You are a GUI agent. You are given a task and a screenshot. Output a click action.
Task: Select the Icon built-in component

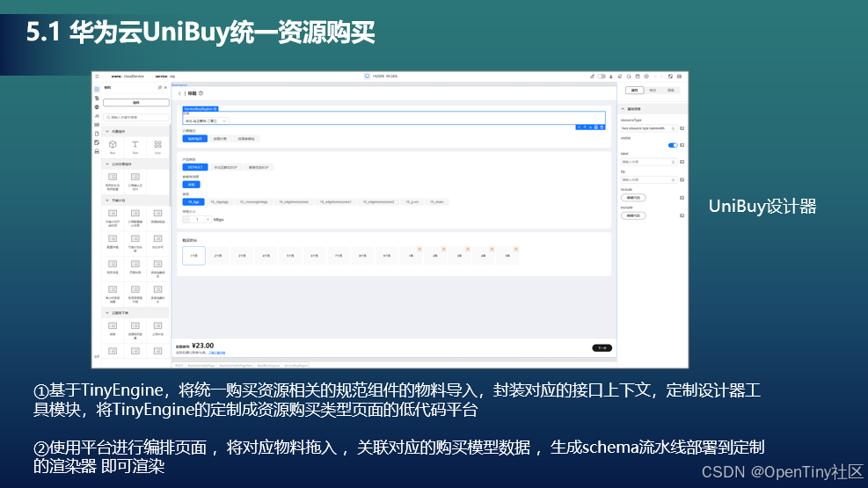(x=157, y=147)
